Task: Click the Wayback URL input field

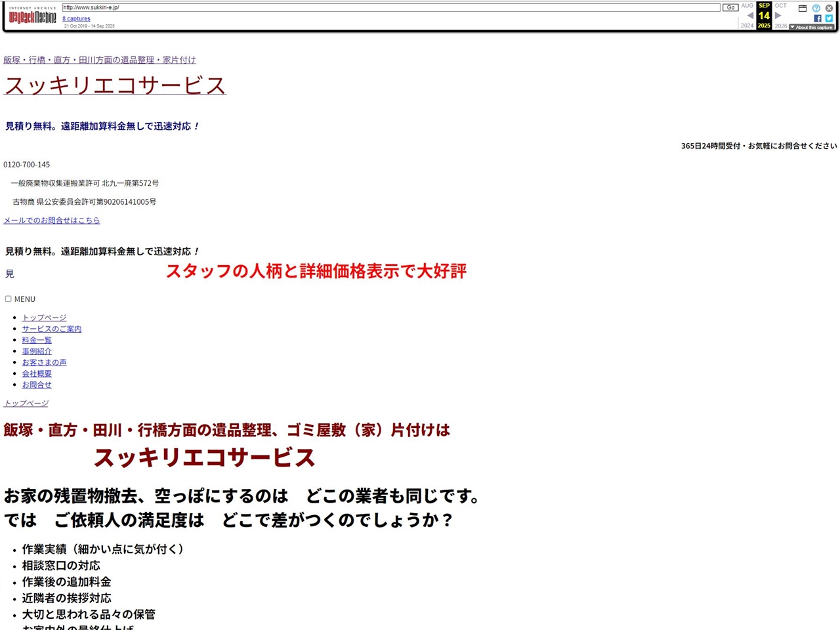Action: coord(390,7)
